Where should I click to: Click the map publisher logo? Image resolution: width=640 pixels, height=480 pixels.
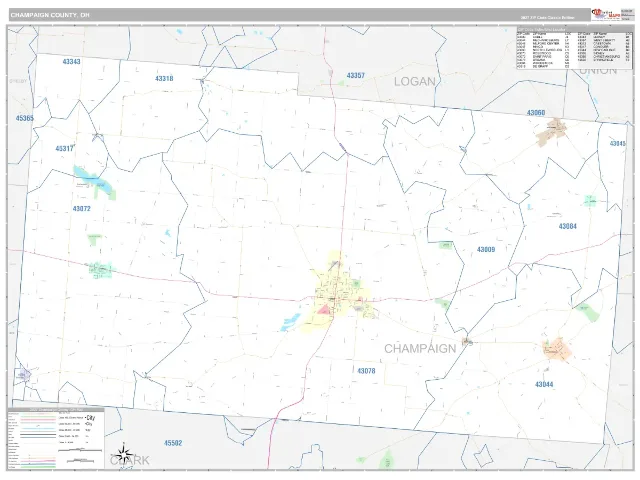[606, 15]
